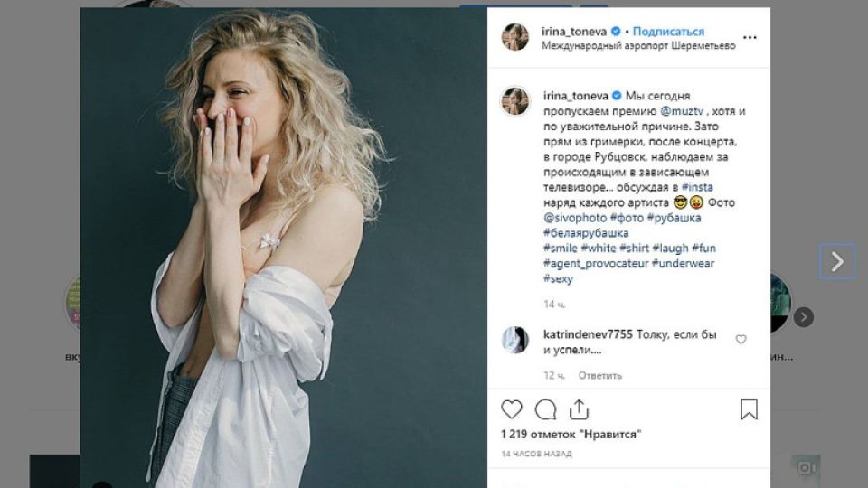Open the comment bubble icon
The width and height of the screenshot is (868, 488).
pyautogui.click(x=545, y=409)
